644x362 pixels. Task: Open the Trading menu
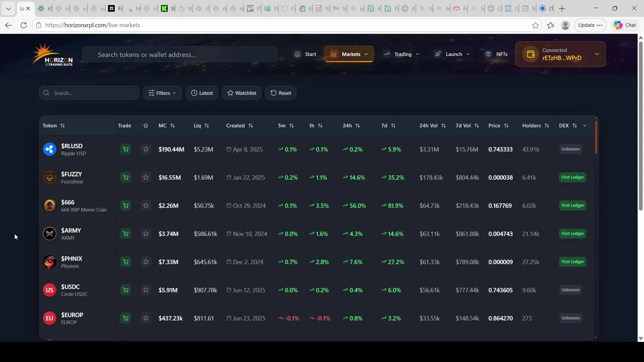coord(401,54)
